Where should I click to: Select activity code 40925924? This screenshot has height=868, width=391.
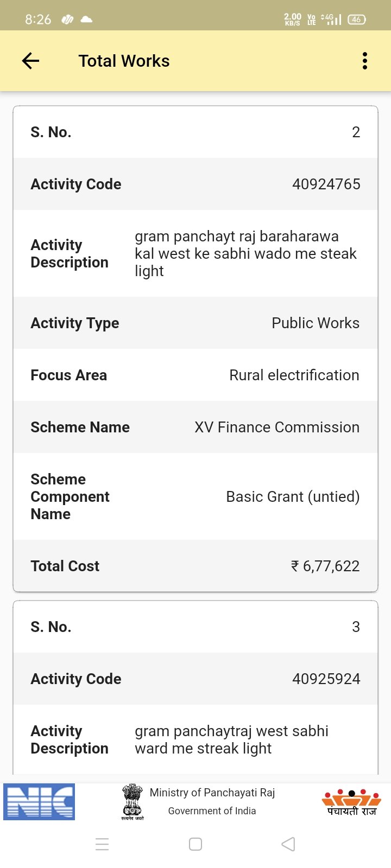pos(326,679)
